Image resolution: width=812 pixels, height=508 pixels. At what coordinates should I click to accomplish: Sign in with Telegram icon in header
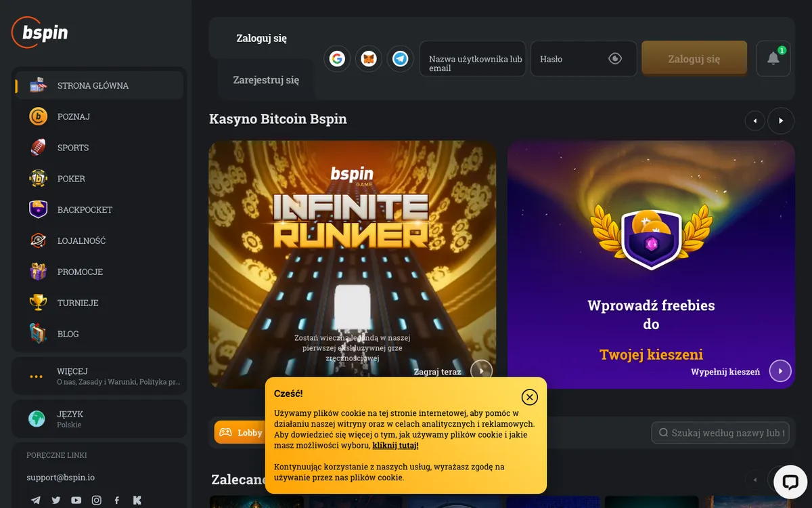coord(401,59)
